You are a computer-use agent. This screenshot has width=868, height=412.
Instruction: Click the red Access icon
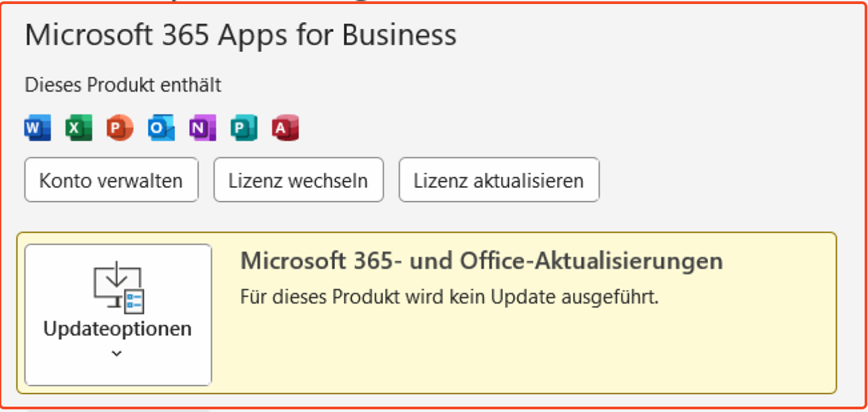[286, 128]
